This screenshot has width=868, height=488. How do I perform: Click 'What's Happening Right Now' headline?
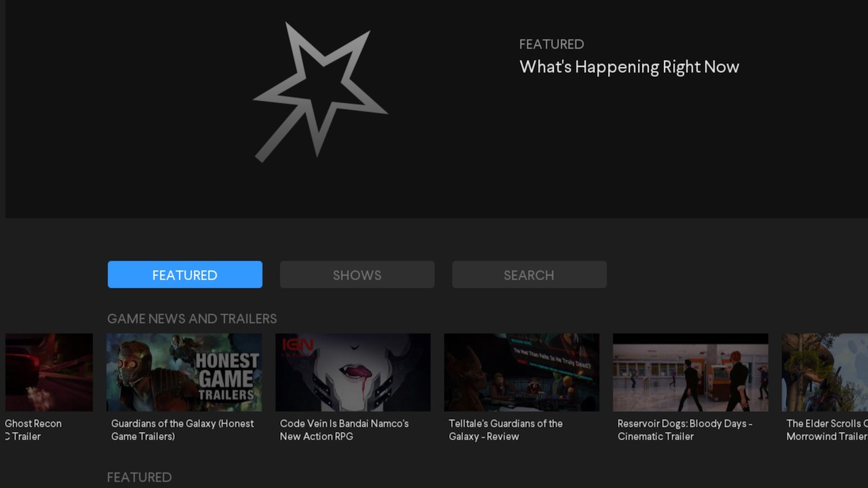point(629,67)
